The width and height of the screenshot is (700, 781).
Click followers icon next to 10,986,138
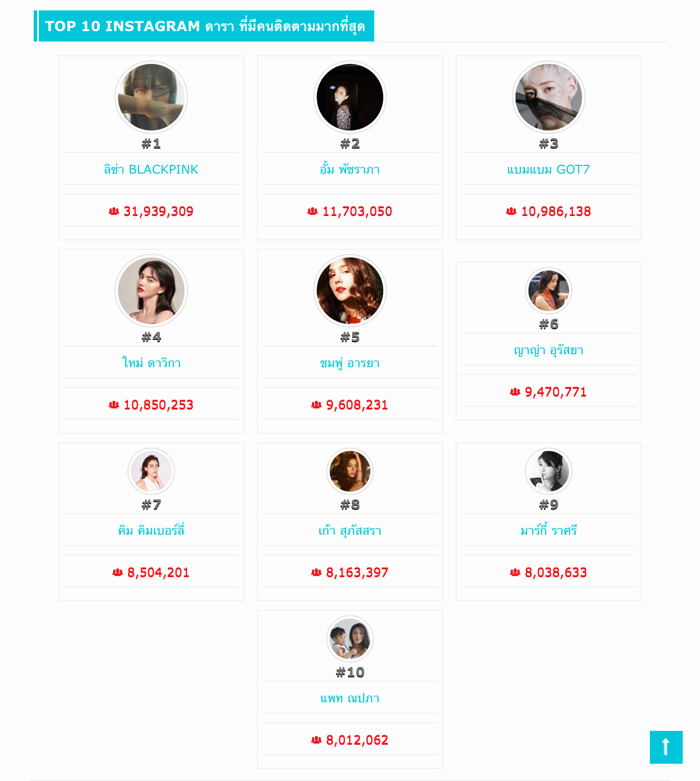(511, 211)
